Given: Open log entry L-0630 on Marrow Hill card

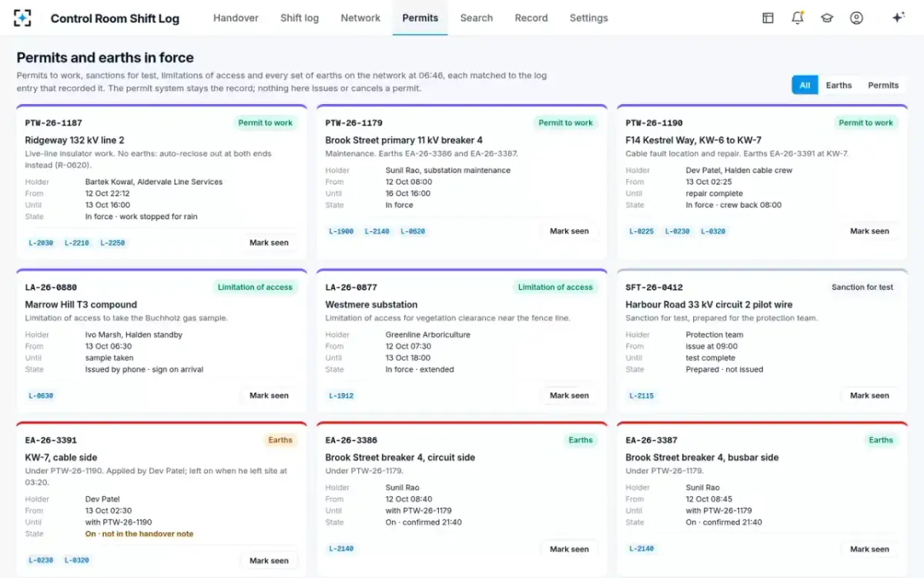Looking at the screenshot, I should (41, 395).
